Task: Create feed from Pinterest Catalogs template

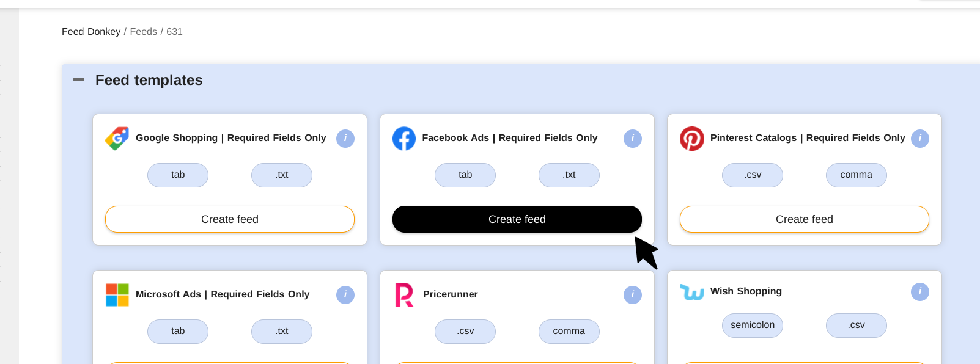Action: point(805,219)
